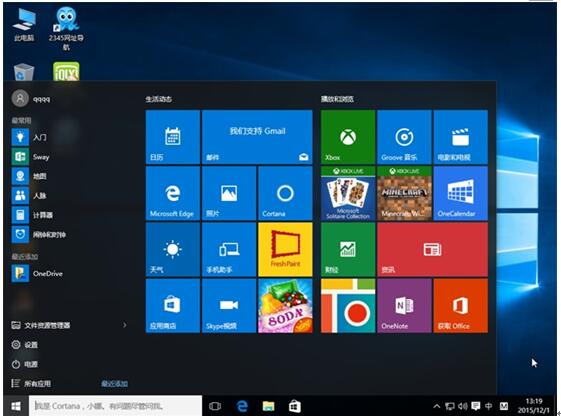This screenshot has width=561, height=416.
Task: Open the red News tile
Action: tap(433, 249)
